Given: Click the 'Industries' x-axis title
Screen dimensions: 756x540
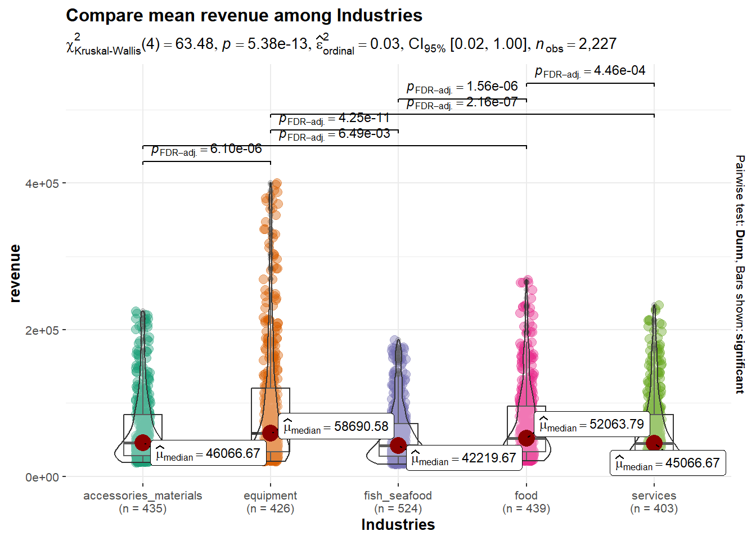Looking at the screenshot, I should [x=398, y=525].
